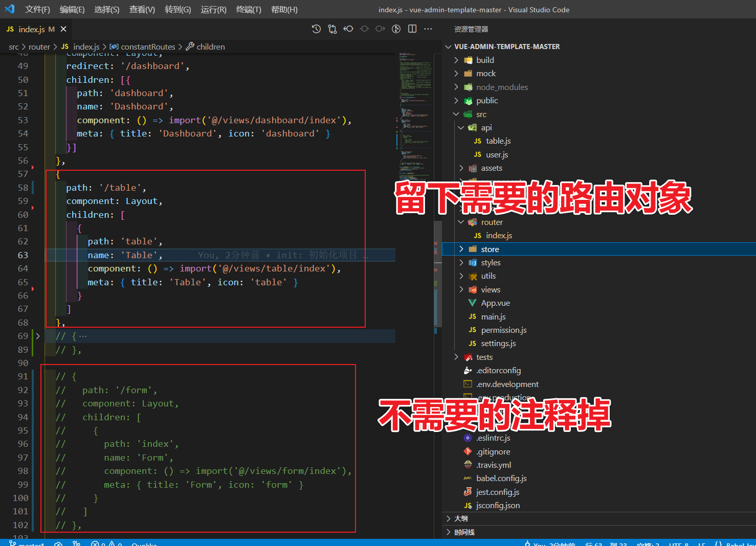Open changes with the previous revision icon
This screenshot has width=756, height=546.
tap(348, 29)
